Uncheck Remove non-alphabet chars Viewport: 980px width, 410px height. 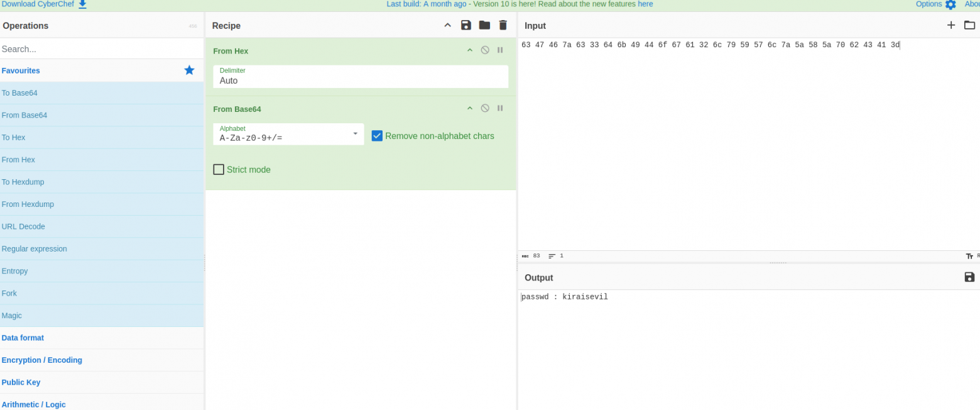pos(377,136)
